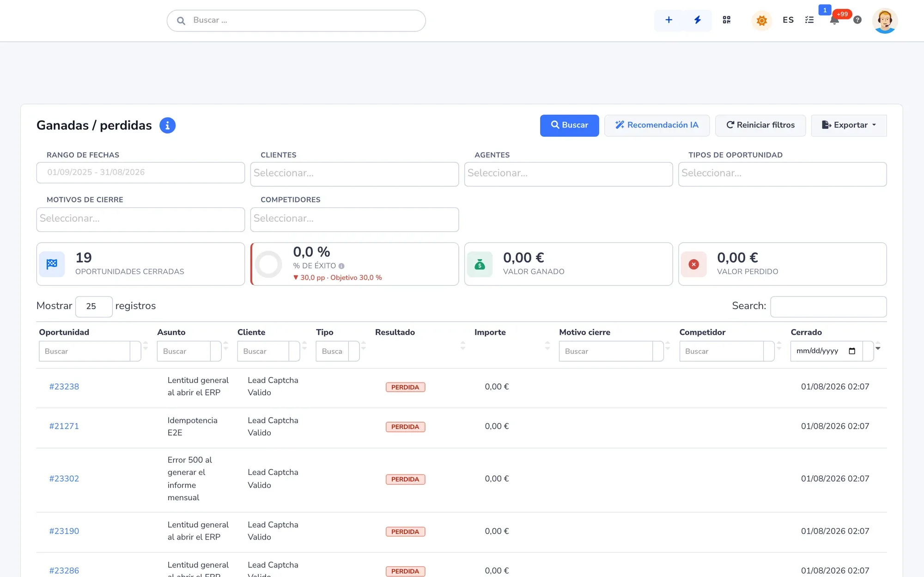Sort by the Importe column arrows
The height and width of the screenshot is (577, 924).
[x=547, y=346]
